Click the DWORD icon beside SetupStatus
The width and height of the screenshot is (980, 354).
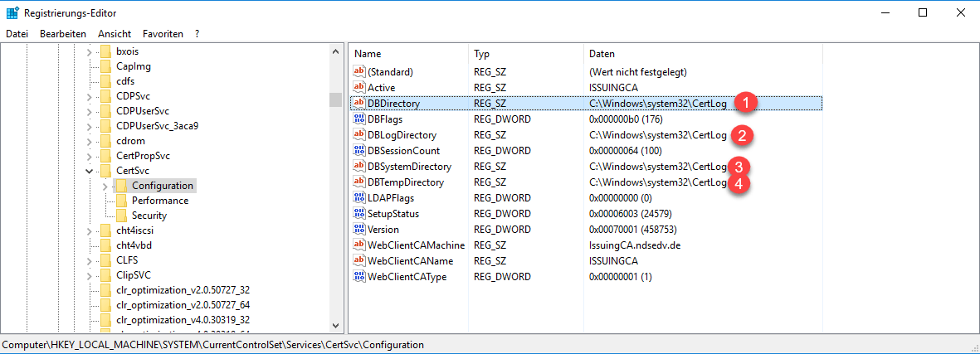359,214
